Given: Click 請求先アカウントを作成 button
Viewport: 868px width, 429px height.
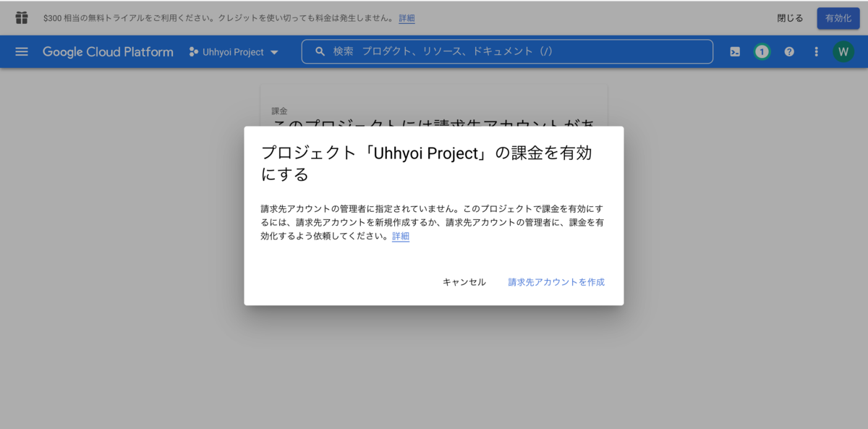Looking at the screenshot, I should [x=556, y=282].
